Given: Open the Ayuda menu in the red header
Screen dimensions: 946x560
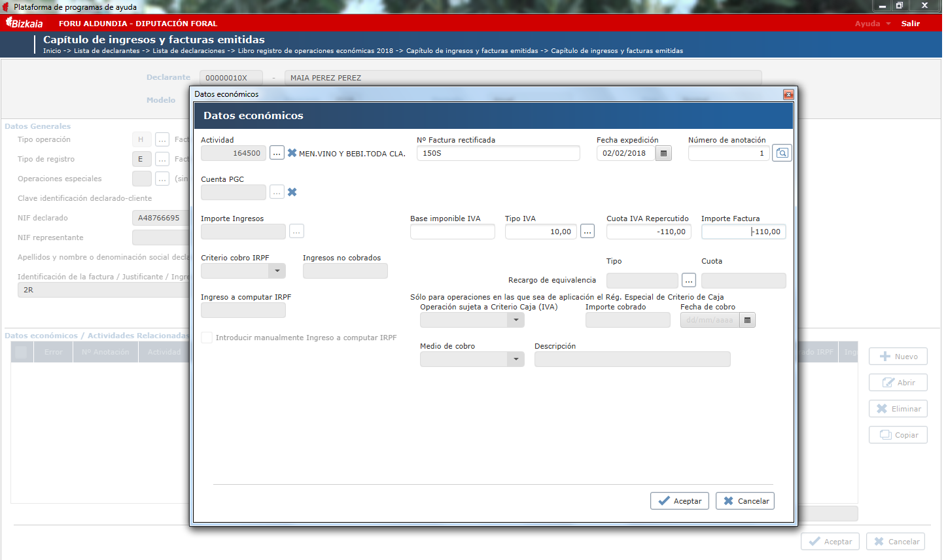Looking at the screenshot, I should [x=873, y=24].
